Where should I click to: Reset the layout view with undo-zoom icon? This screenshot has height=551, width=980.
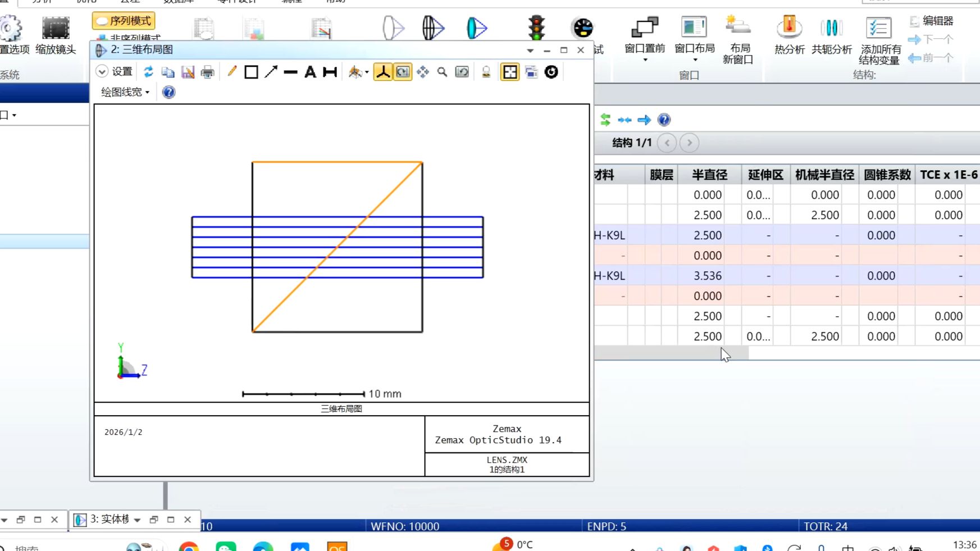(462, 72)
